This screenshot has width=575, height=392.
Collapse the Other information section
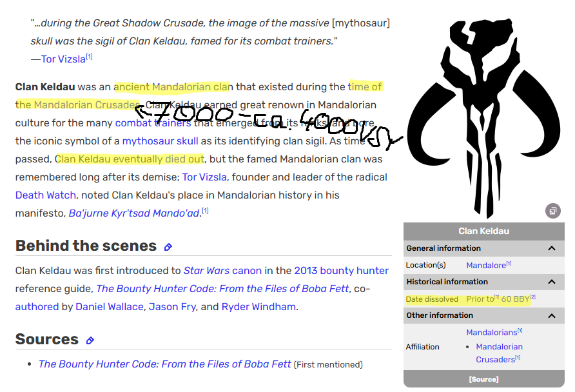click(x=552, y=315)
